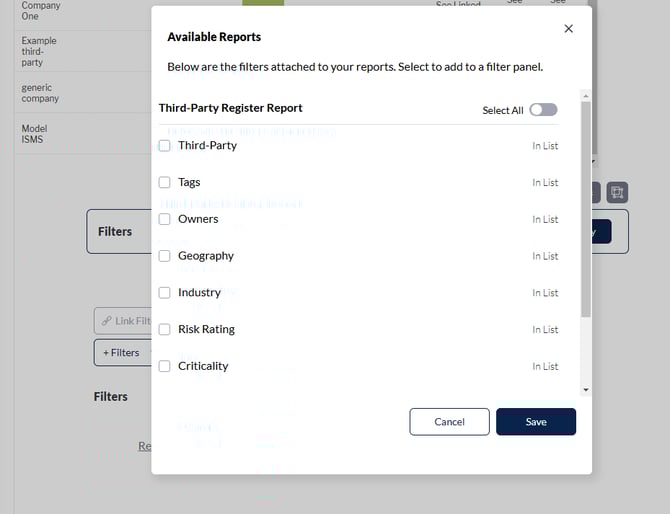Toggle the Select All switch
Viewport: 670px width, 514px height.
tap(543, 110)
